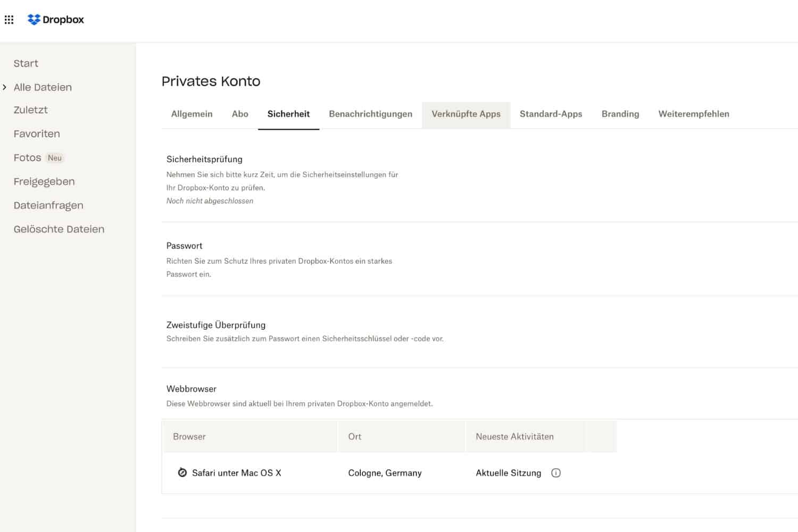798x532 pixels.
Task: Switch to the Weiterempfehlen tab
Action: [x=694, y=114]
